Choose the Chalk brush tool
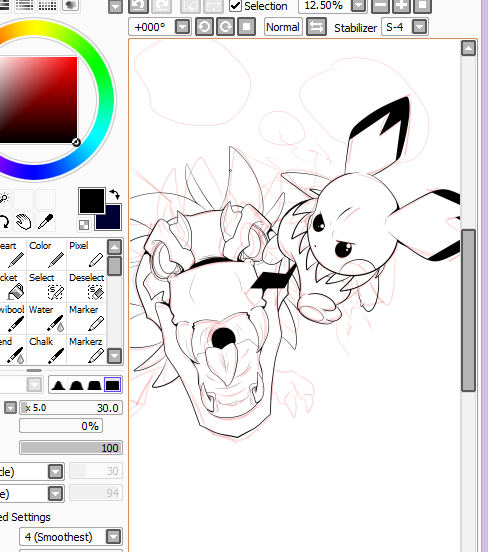The height and width of the screenshot is (552, 488). click(x=46, y=350)
